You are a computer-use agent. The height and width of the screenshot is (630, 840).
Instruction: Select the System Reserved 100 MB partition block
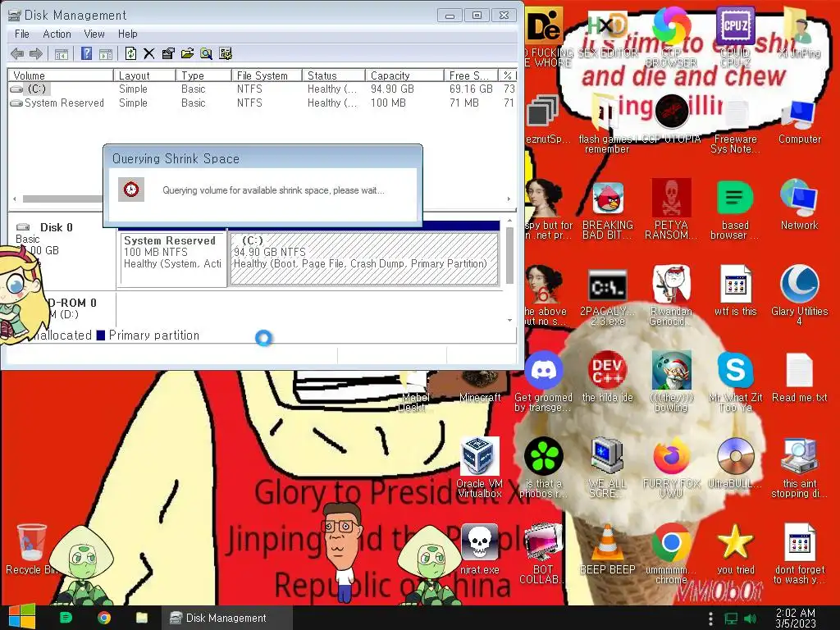pyautogui.click(x=172, y=259)
